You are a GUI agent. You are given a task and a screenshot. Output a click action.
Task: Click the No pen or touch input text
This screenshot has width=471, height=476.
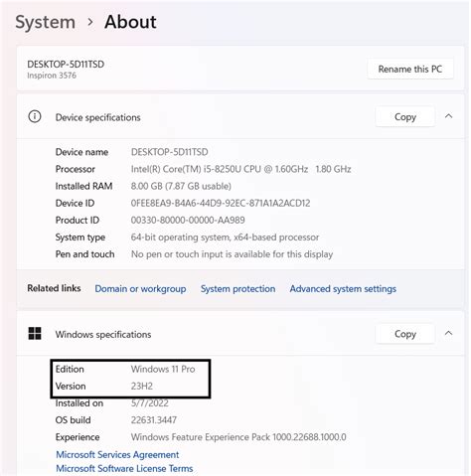point(232,254)
